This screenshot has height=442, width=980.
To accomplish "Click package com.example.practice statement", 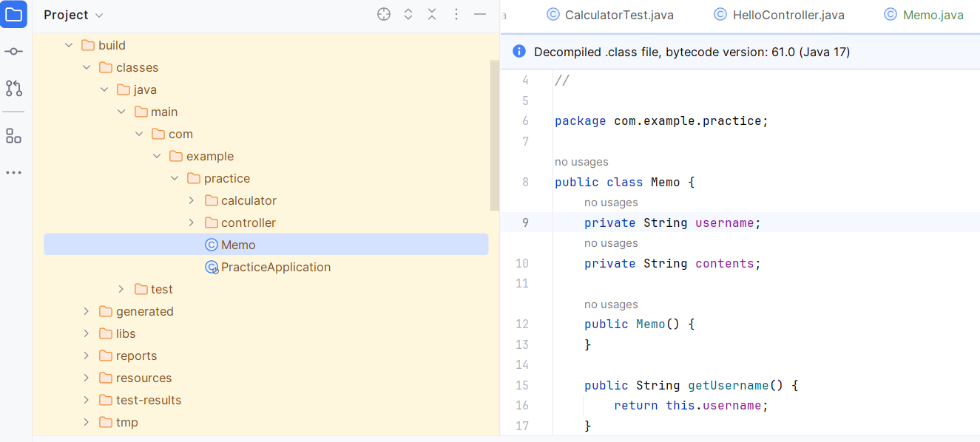I will 661,120.
